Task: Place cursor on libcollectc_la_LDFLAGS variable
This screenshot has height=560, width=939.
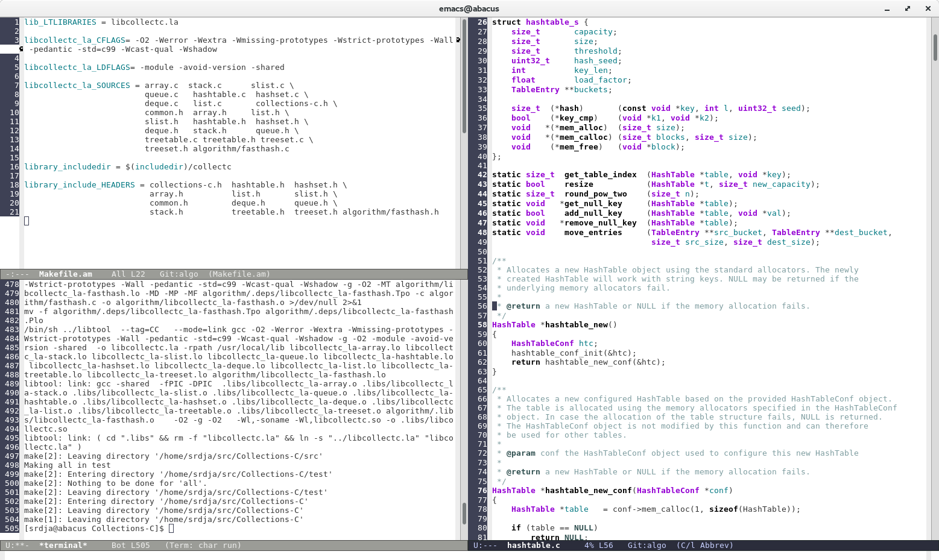Action: click(x=77, y=67)
